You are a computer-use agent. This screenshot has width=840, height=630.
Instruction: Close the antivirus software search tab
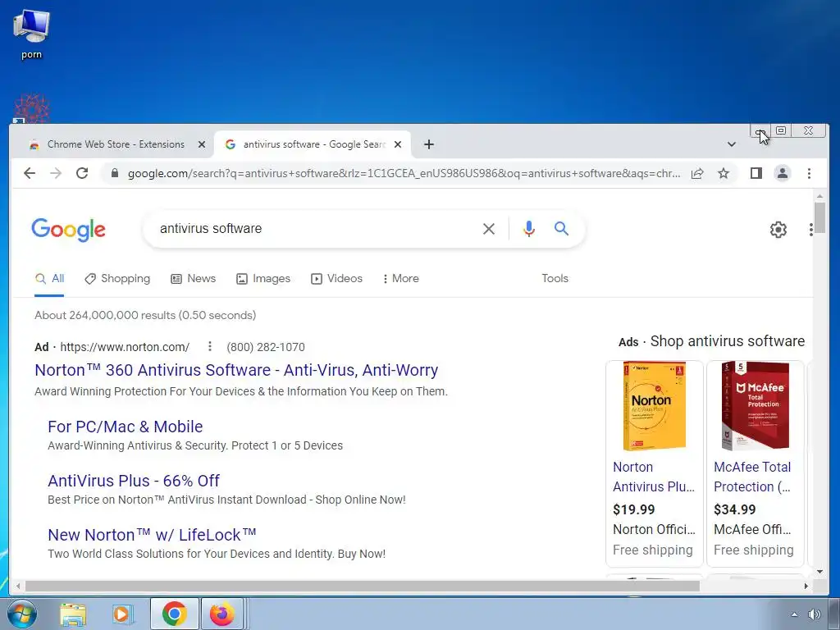(x=398, y=144)
